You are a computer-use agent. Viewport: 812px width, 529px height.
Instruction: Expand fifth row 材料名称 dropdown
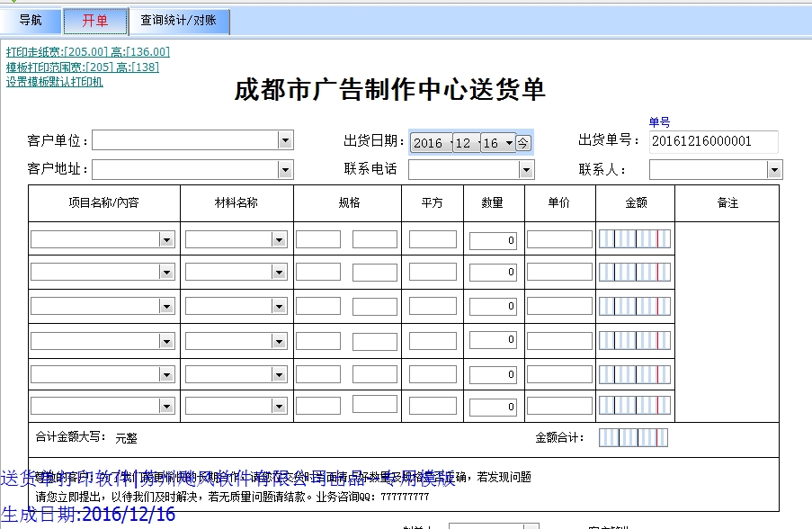coord(279,374)
